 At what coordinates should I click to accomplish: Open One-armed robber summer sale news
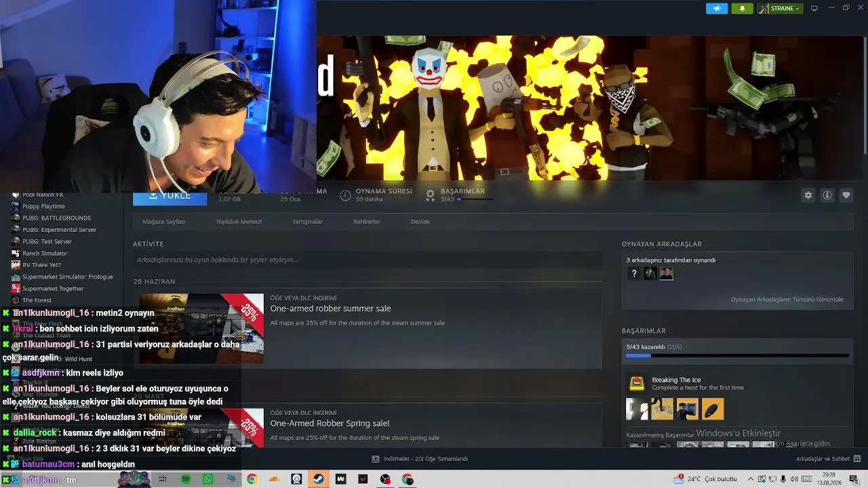330,308
